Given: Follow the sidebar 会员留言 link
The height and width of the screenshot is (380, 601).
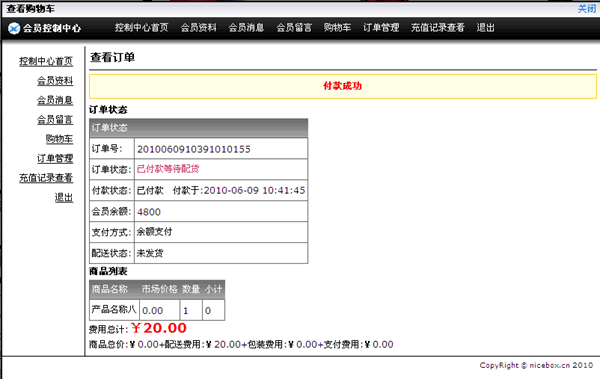Looking at the screenshot, I should pyautogui.click(x=55, y=120).
